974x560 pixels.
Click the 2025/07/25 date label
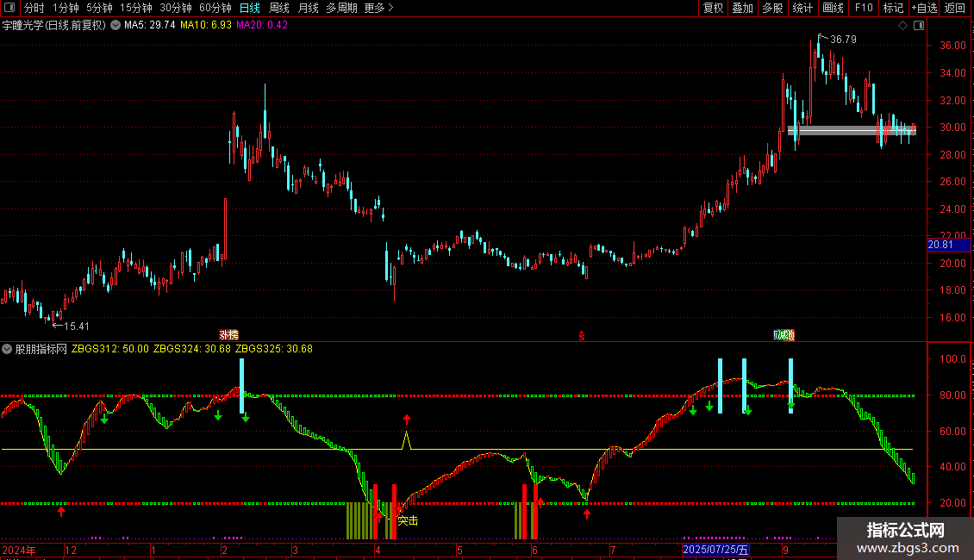coord(715,550)
